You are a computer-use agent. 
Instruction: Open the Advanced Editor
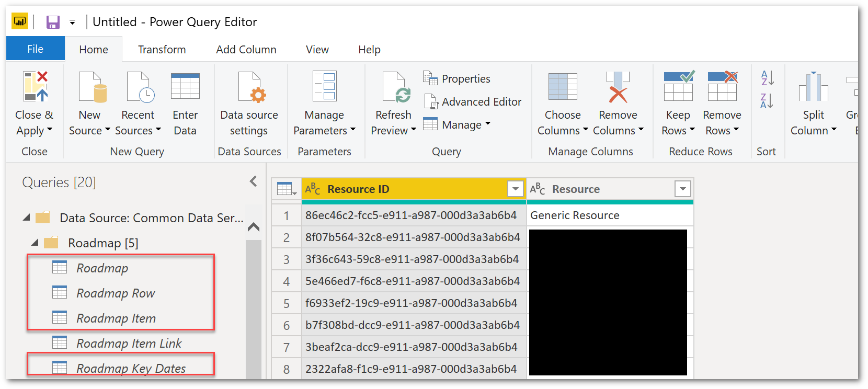click(x=472, y=101)
